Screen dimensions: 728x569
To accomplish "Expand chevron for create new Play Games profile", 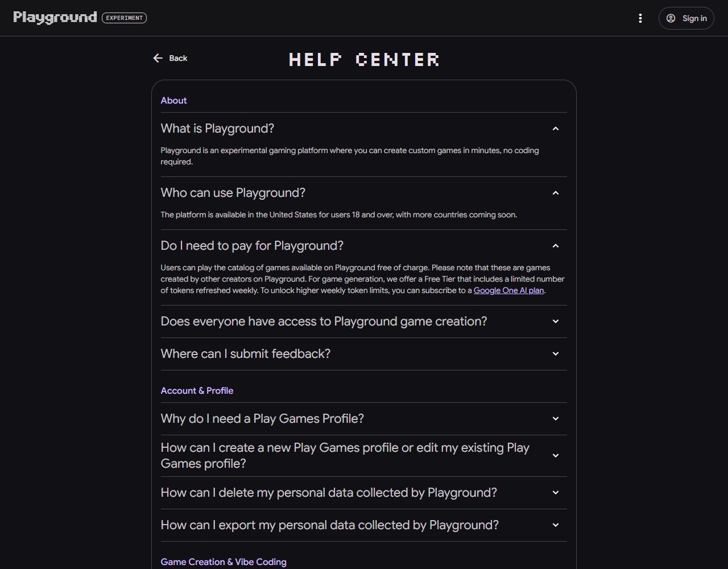I will click(556, 456).
